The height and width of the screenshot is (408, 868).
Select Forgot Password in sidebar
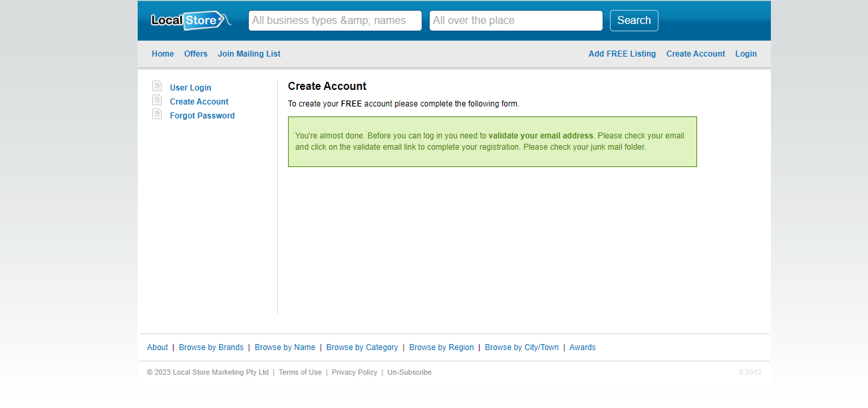coord(202,116)
